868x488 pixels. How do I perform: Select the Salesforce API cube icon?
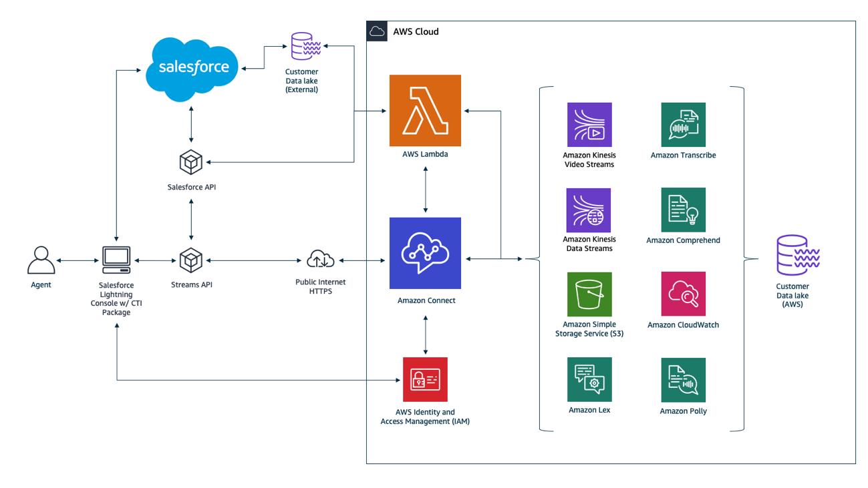191,162
